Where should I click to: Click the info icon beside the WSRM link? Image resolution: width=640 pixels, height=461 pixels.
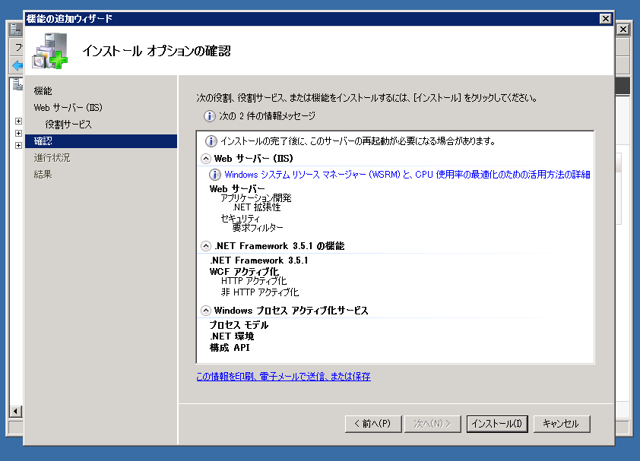point(215,175)
